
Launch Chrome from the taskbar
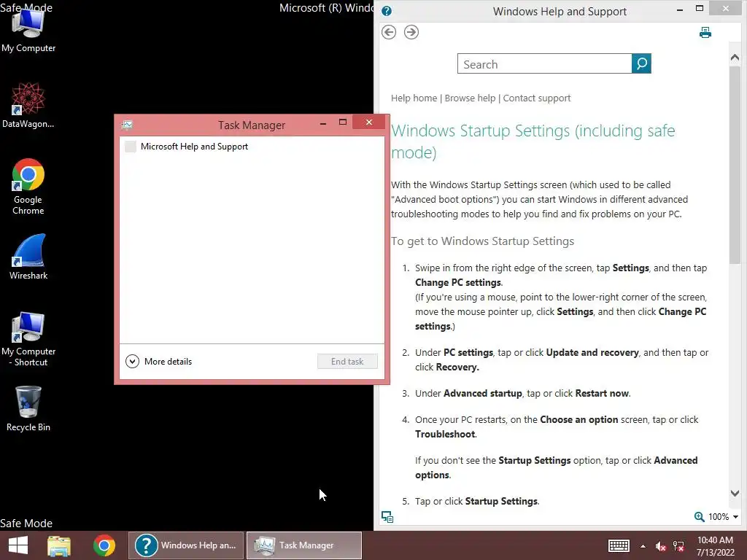pyautogui.click(x=104, y=545)
